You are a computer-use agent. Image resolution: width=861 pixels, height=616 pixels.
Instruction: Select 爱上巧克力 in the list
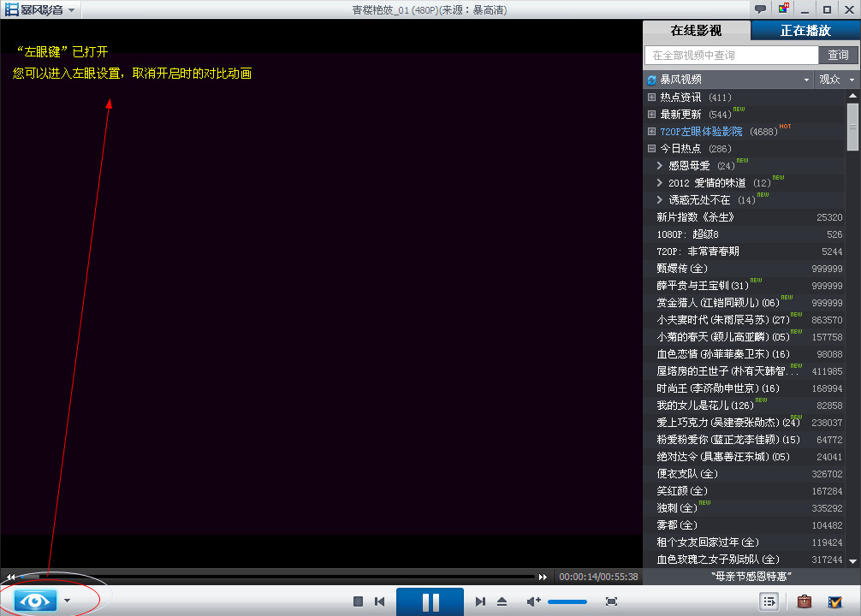coord(745,422)
